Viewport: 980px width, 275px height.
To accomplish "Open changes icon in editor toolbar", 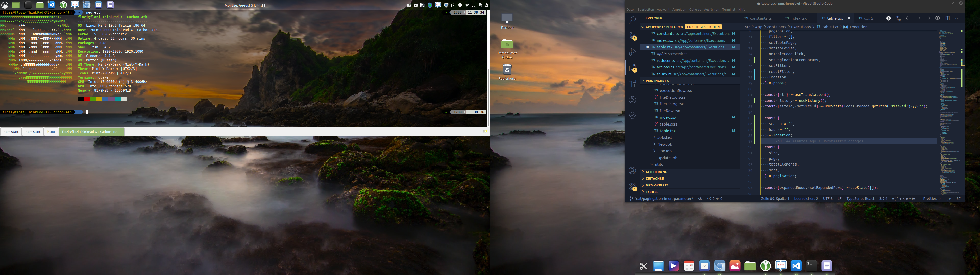I will pyautogui.click(x=898, y=18).
